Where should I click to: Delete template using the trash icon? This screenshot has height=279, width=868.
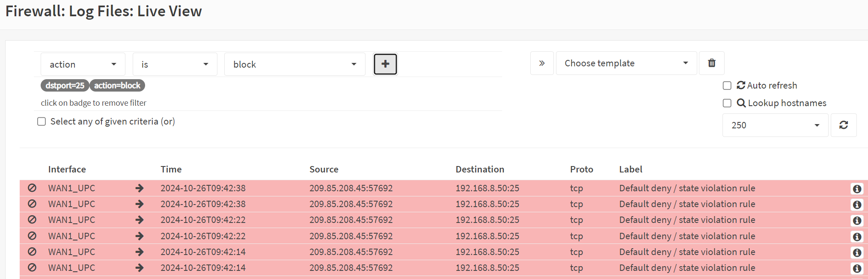[x=711, y=63]
